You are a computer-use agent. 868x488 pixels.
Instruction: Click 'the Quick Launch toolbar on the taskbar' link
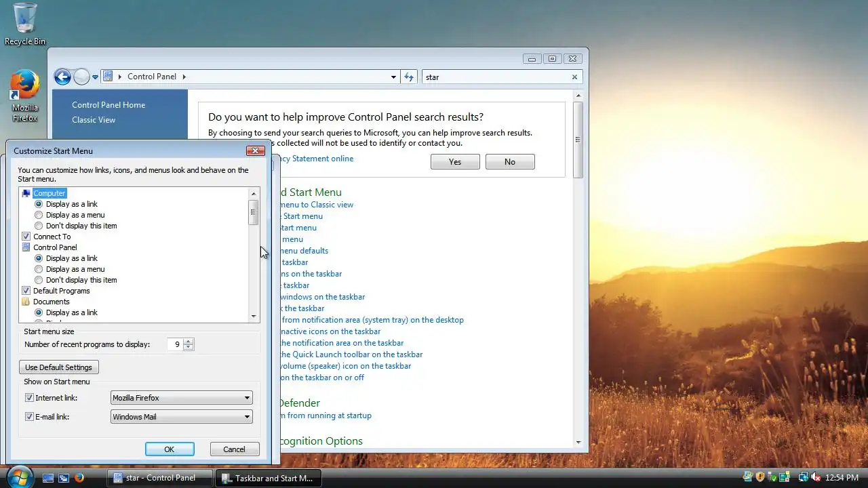pyautogui.click(x=351, y=354)
